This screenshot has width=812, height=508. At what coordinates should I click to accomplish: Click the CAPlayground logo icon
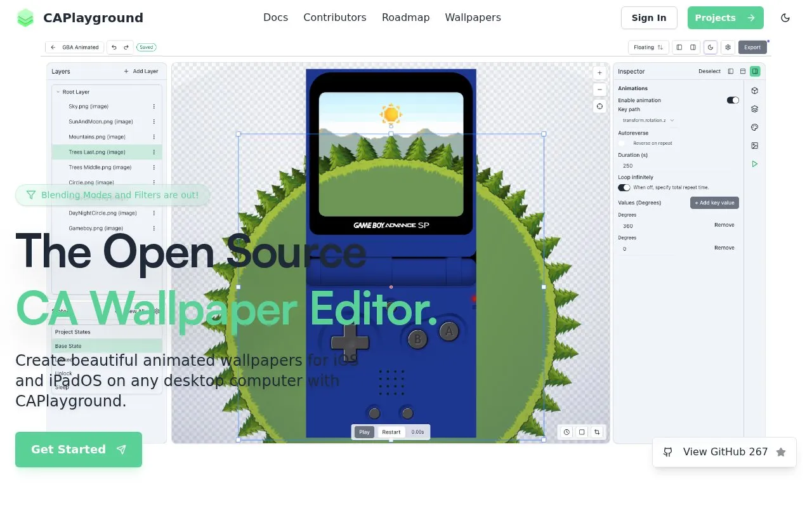(x=25, y=18)
